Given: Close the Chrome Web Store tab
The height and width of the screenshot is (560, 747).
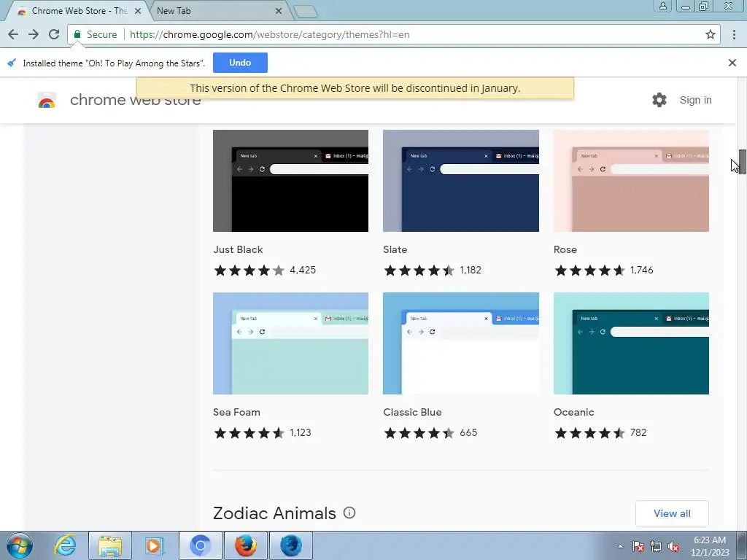Looking at the screenshot, I should pos(138,11).
